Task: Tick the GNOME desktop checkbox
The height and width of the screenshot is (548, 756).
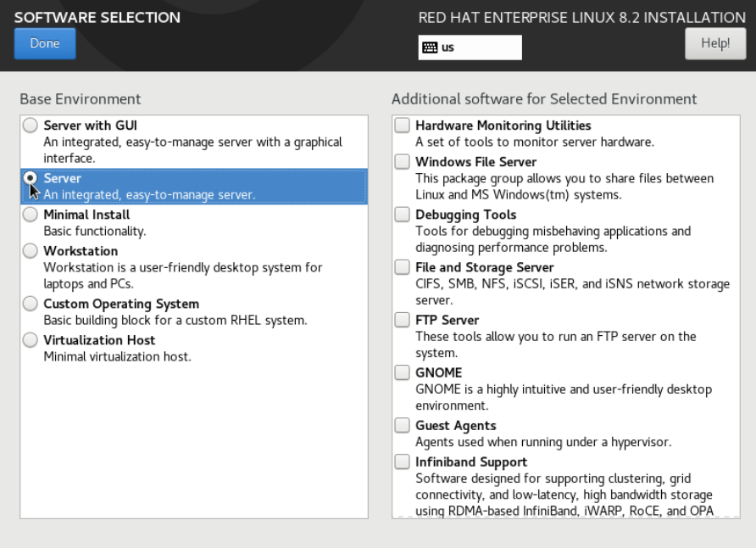Action: [x=402, y=373]
